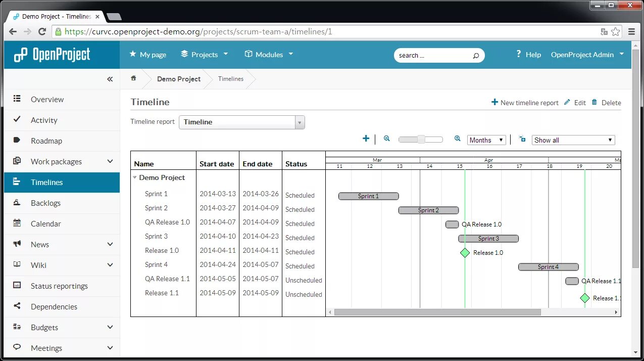644x361 pixels.
Task: Click the Roadmap tag icon
Action: (17, 141)
